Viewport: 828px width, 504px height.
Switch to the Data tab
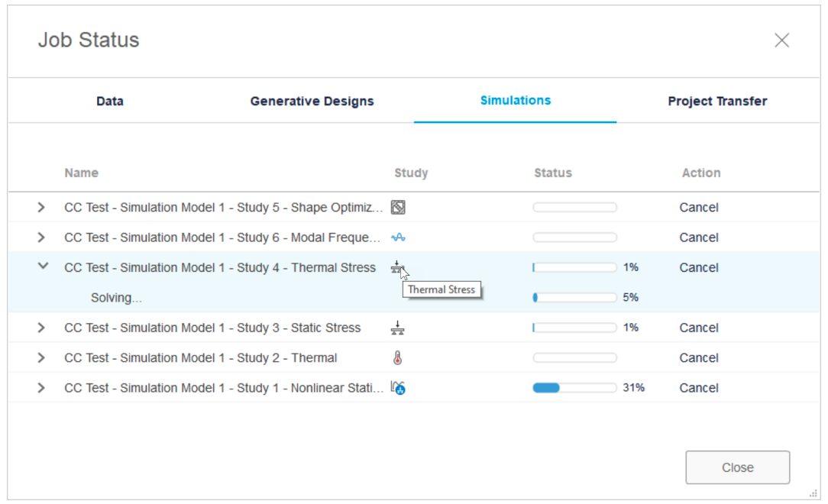(112, 100)
